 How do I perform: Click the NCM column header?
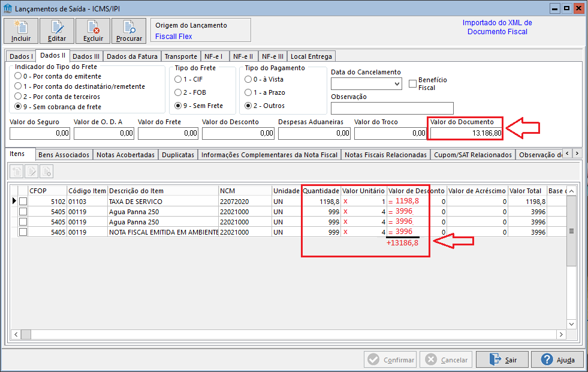pos(245,191)
